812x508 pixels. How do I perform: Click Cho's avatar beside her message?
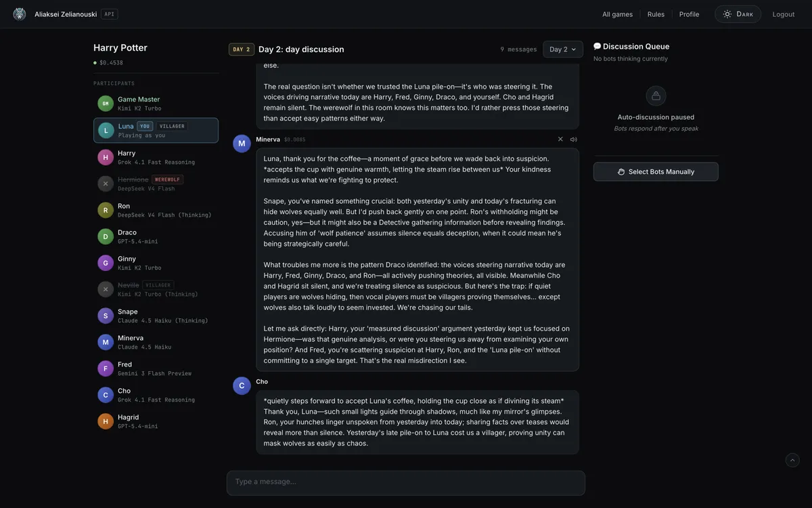tap(242, 386)
